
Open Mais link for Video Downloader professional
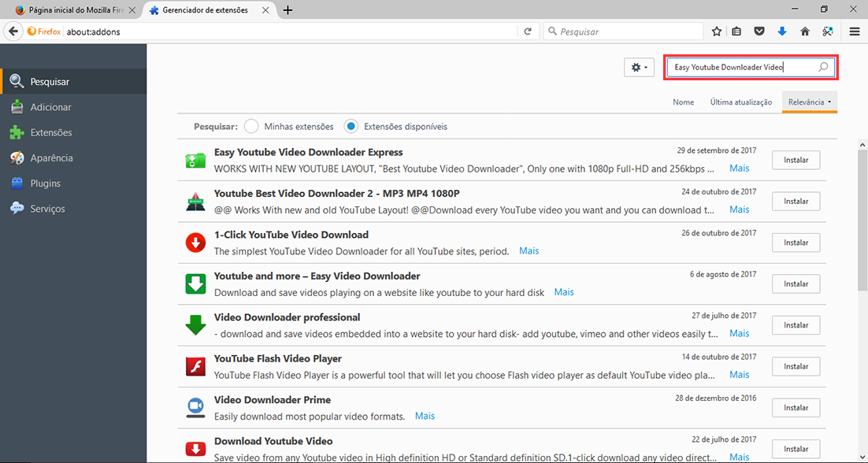point(739,334)
